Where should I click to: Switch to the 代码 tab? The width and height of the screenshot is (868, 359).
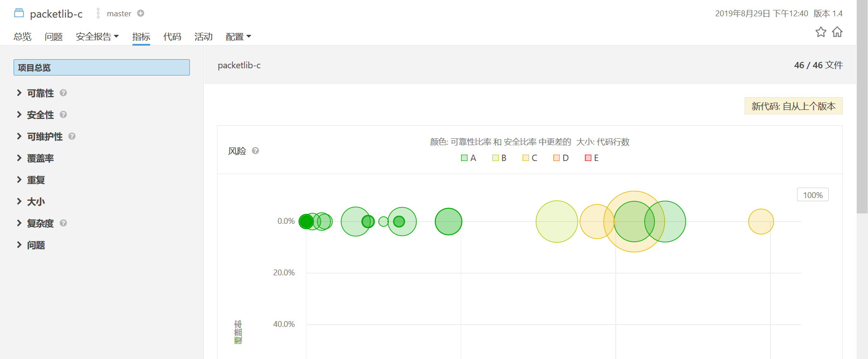172,37
